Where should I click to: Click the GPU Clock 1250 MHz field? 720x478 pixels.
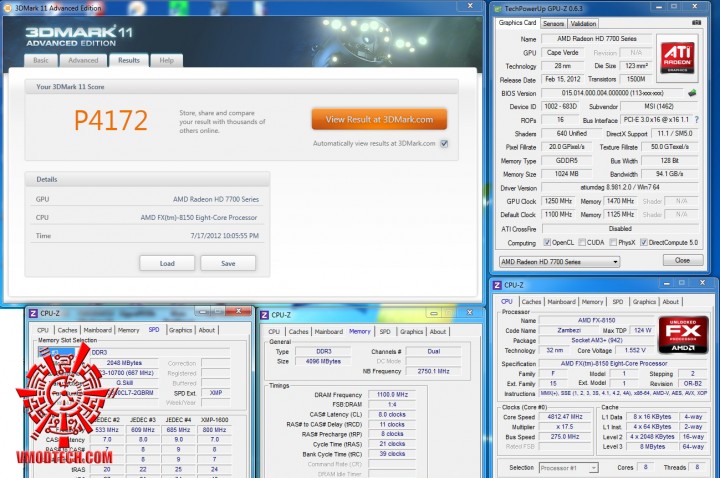click(x=558, y=201)
